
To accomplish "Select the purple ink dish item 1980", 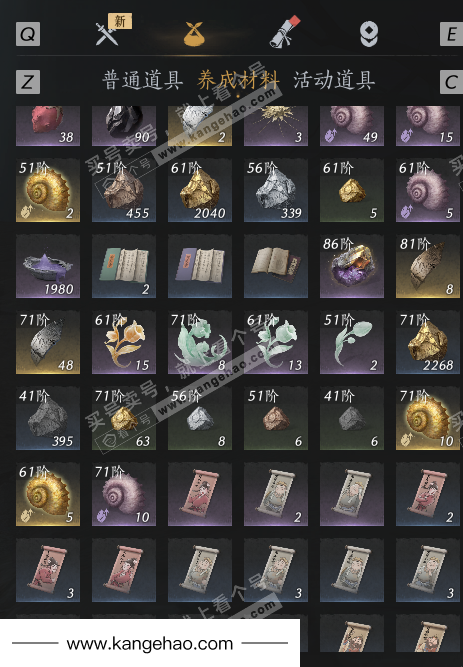I will pos(48,266).
